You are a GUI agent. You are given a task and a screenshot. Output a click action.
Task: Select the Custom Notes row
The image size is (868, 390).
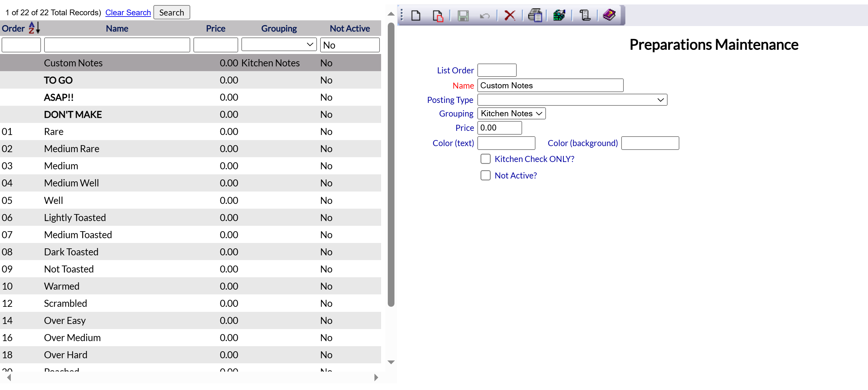(190, 63)
